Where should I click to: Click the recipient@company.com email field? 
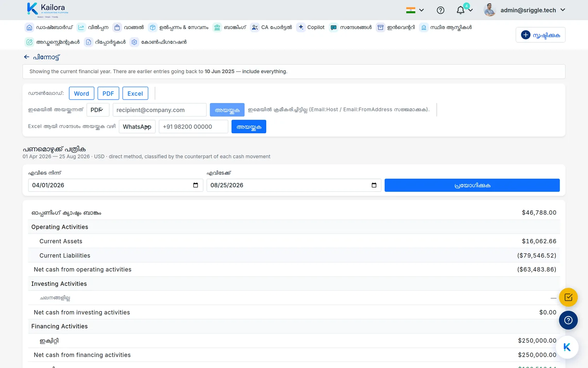point(160,110)
